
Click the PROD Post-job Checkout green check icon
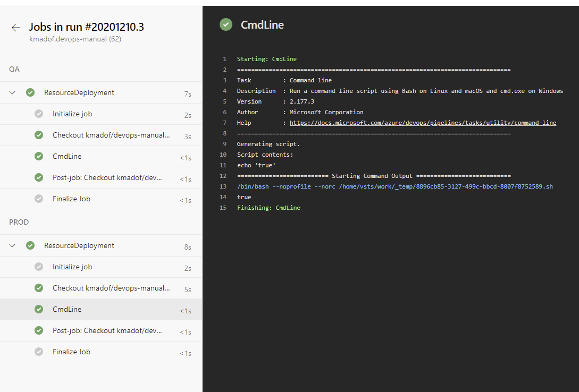[x=39, y=330]
